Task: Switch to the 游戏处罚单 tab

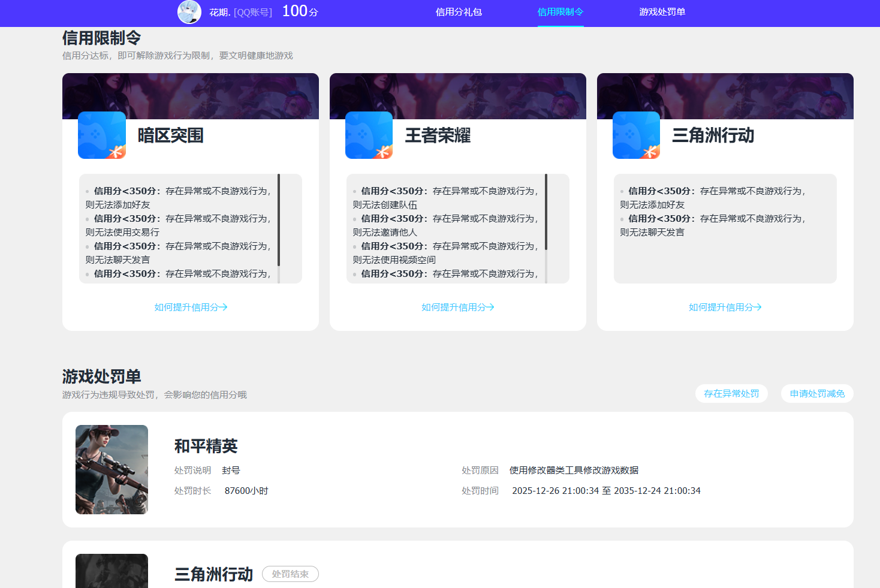Action: 662,13
